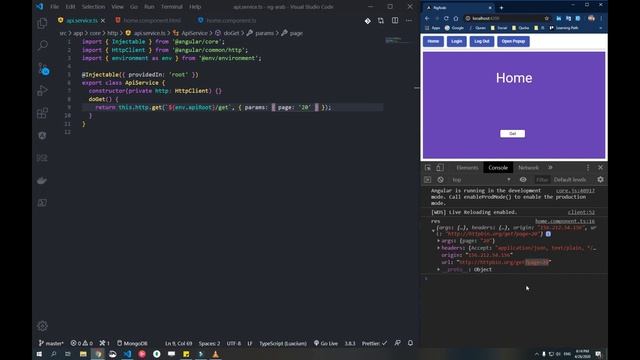Click the Prettier status indicator

coord(374,343)
